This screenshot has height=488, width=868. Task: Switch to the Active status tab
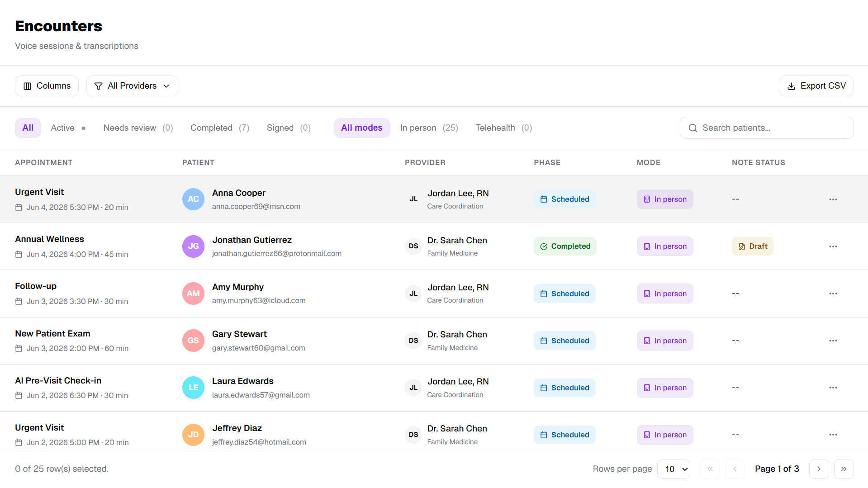pyautogui.click(x=68, y=128)
